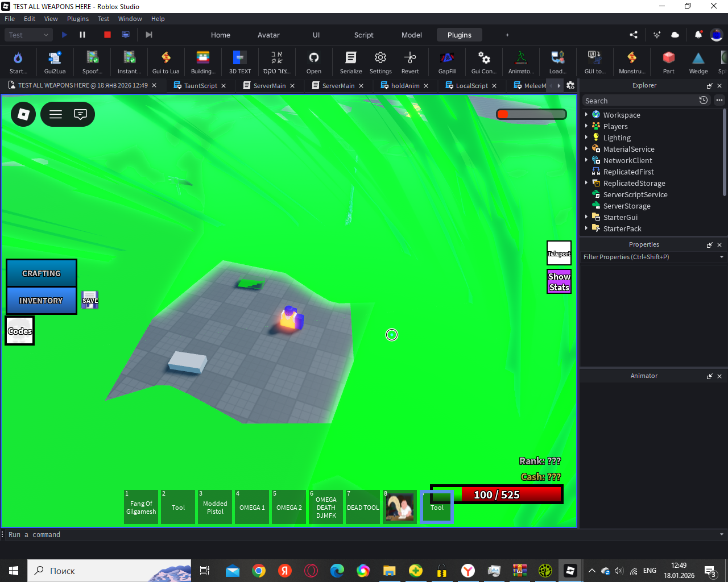Equip OMEGA DEATH DJMFK hotbar slot
The height and width of the screenshot is (582, 728).
326,507
